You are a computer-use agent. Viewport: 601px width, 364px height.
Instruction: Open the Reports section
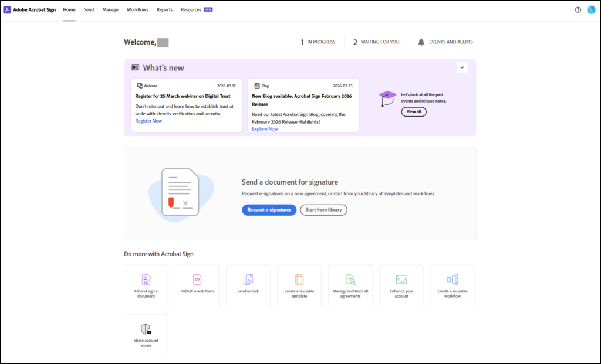[x=164, y=10]
